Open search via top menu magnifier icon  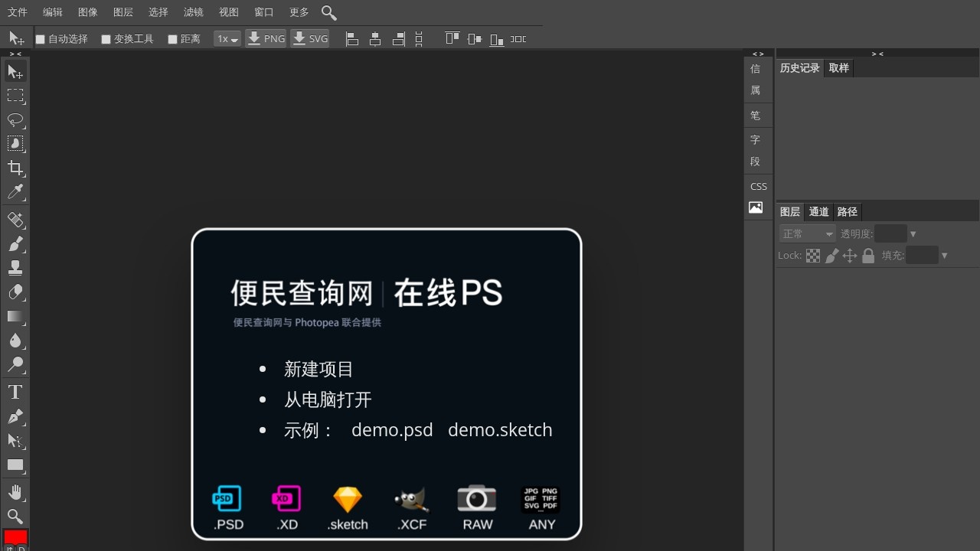click(329, 12)
